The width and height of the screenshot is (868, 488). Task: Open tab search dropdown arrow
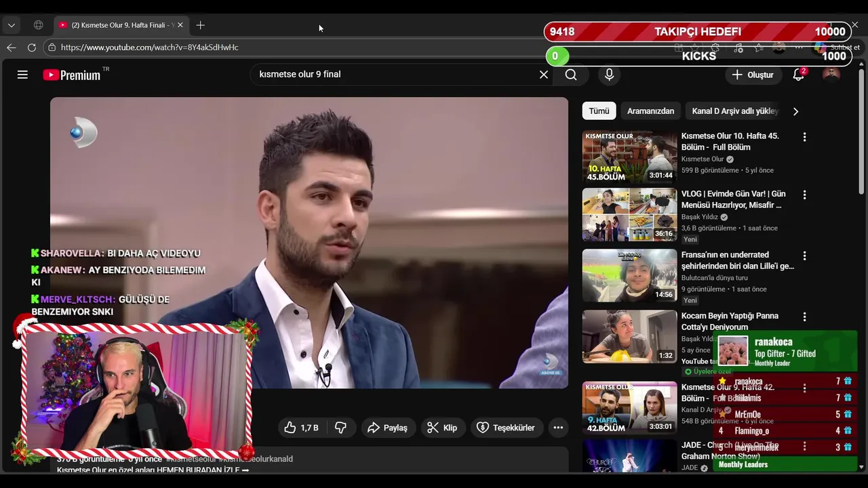pyautogui.click(x=12, y=25)
